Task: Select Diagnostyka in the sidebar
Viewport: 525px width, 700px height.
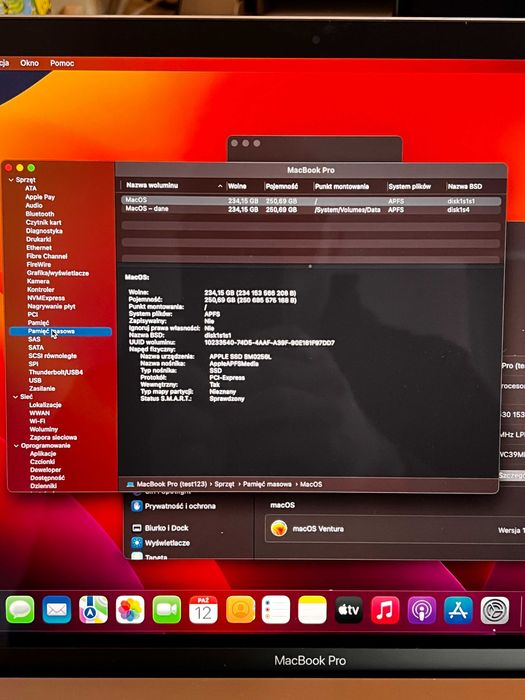Action: [x=44, y=231]
